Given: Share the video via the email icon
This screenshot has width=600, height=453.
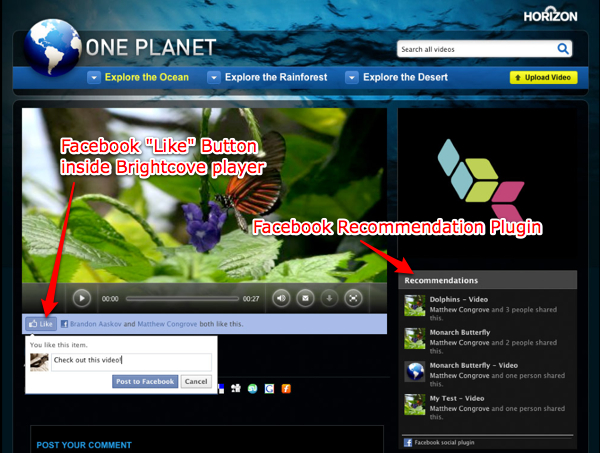Looking at the screenshot, I should [x=305, y=298].
